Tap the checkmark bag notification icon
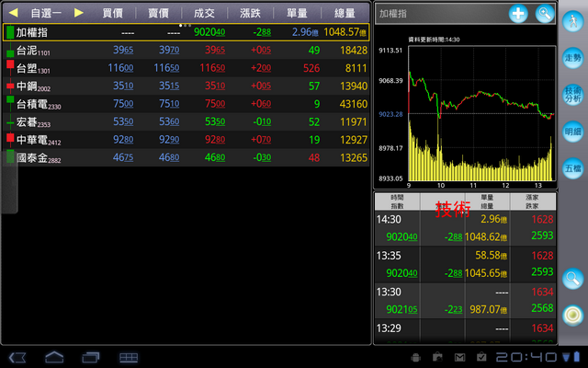The height and width of the screenshot is (368, 588). pyautogui.click(x=481, y=357)
